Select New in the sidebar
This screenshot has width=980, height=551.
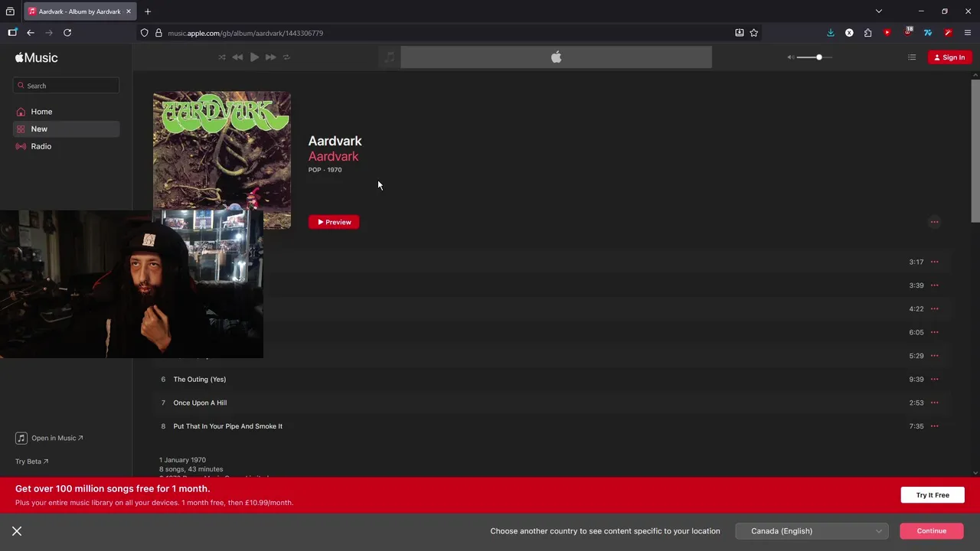click(x=66, y=129)
